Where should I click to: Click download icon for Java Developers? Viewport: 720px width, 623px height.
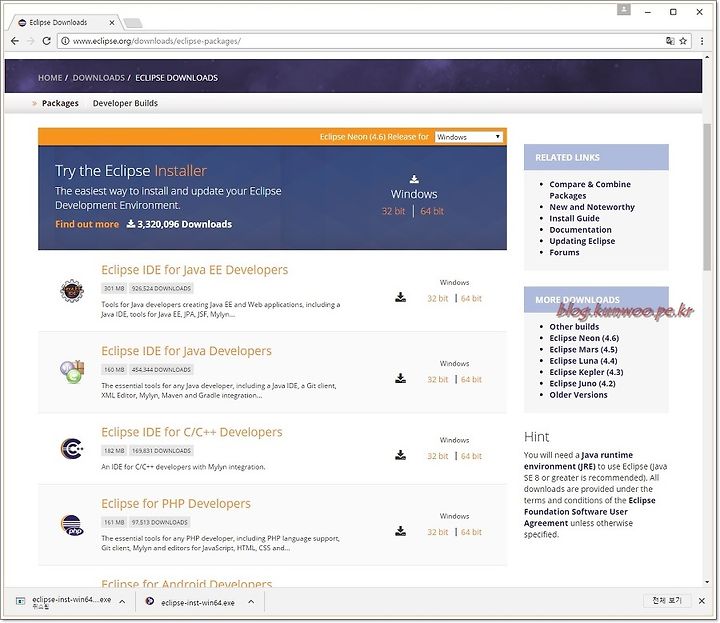[400, 378]
